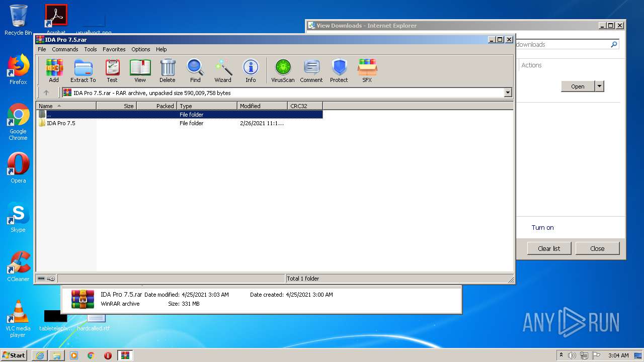Open the Tools menu
Image resolution: width=644 pixels, height=362 pixels.
tap(91, 49)
